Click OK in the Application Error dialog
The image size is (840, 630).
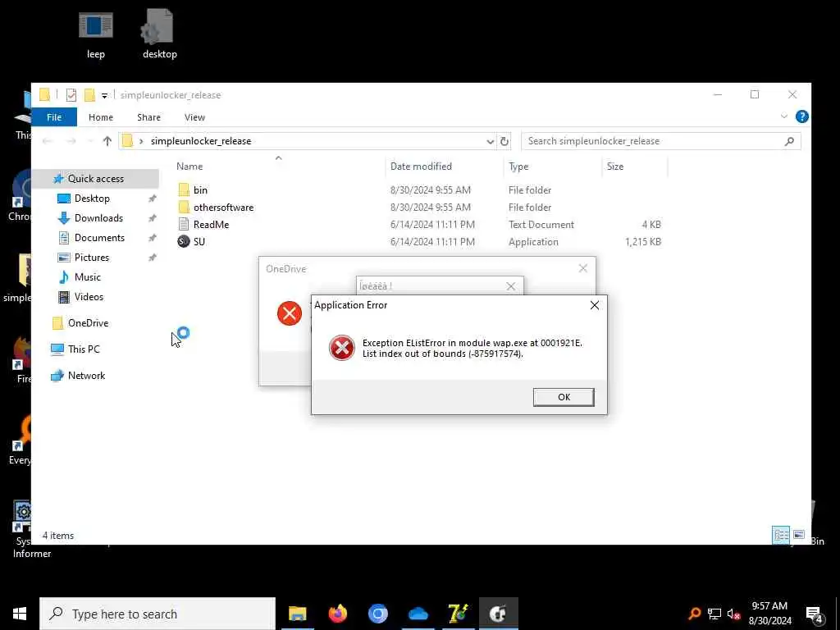coord(564,397)
